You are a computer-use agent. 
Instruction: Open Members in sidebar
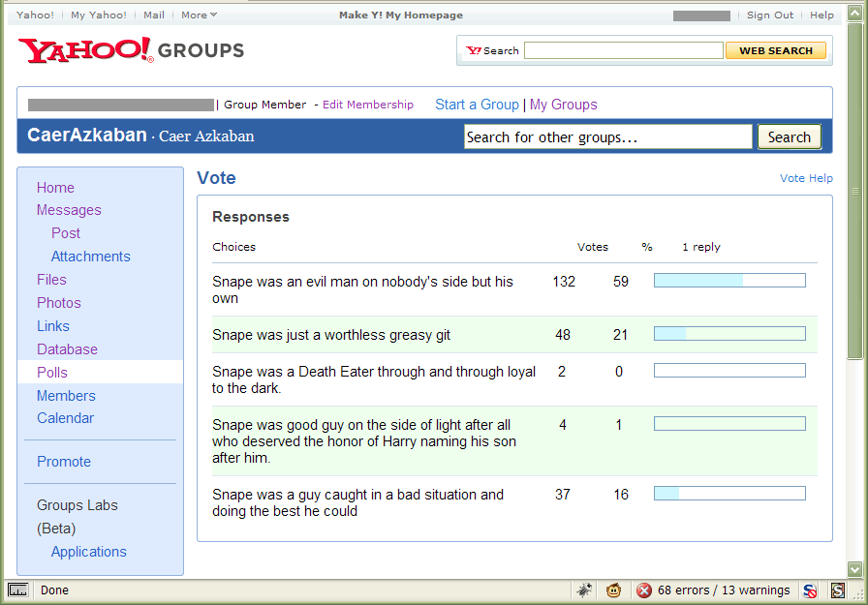tap(66, 396)
